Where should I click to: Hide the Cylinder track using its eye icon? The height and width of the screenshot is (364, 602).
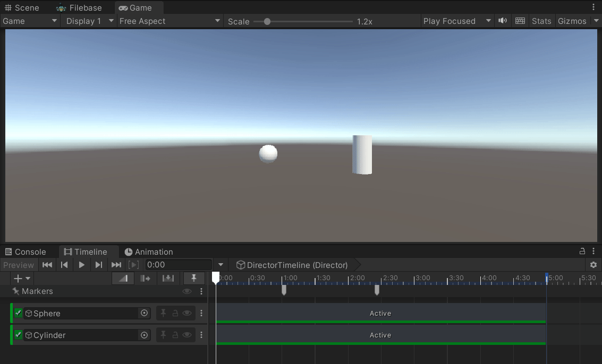pyautogui.click(x=187, y=335)
